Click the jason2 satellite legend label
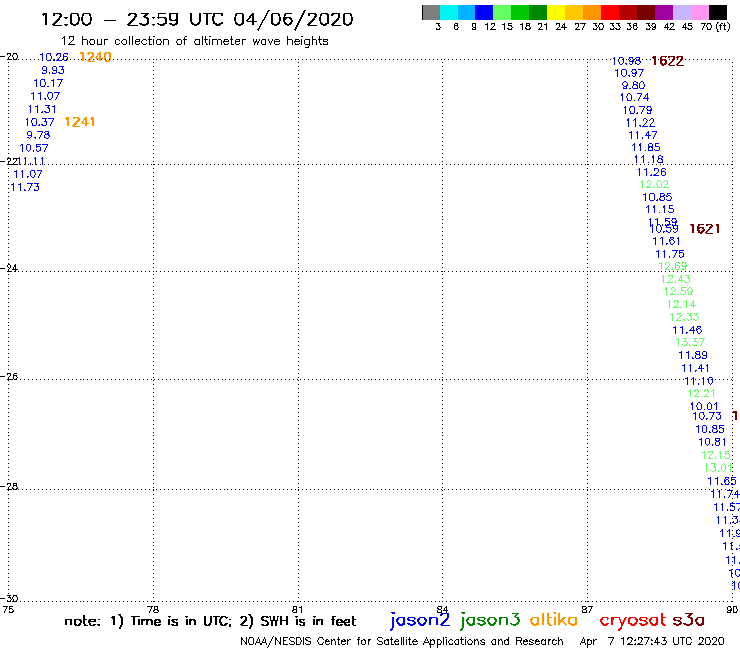Viewport: 740px width, 650px height. click(x=420, y=621)
